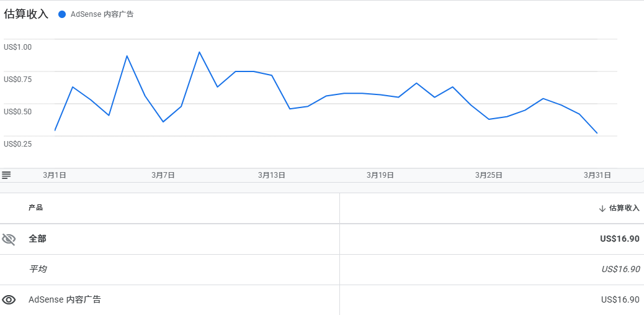
Task: Open the lines menu icon left of 3月1日
Action: [x=6, y=175]
